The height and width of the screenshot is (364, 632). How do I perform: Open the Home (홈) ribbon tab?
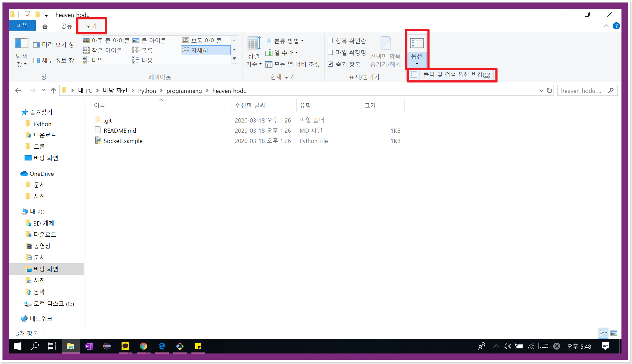point(45,26)
